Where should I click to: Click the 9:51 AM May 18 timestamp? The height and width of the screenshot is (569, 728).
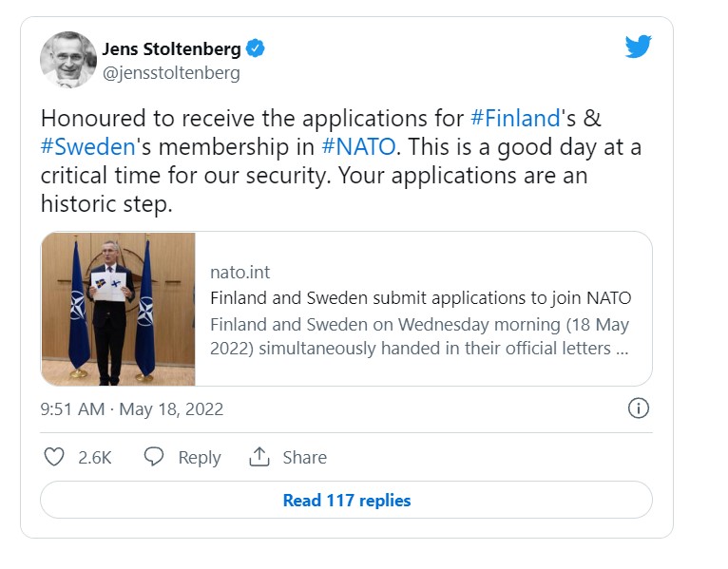pyautogui.click(x=132, y=409)
